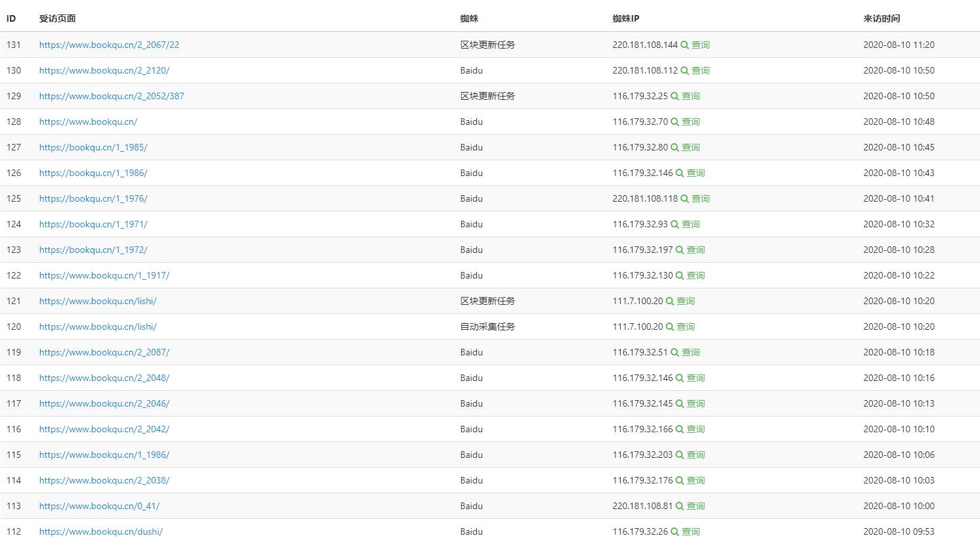The image size is (980, 540).
Task: Click the search icon beside IP 116.179.32.51
Action: pos(675,352)
